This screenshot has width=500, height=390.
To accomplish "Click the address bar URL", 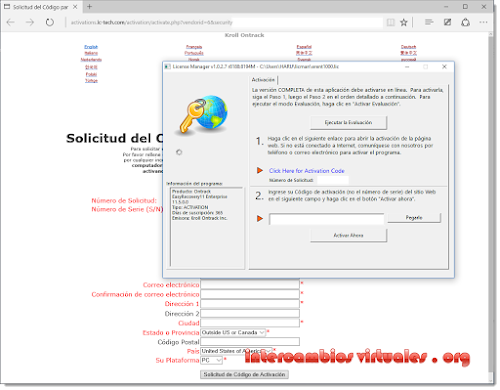I will coord(151,23).
